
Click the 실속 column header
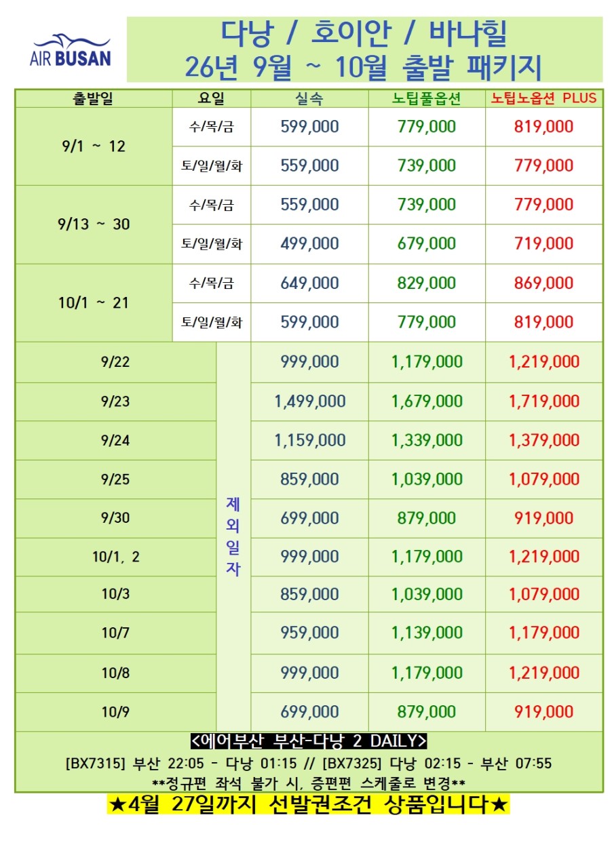[x=309, y=98]
